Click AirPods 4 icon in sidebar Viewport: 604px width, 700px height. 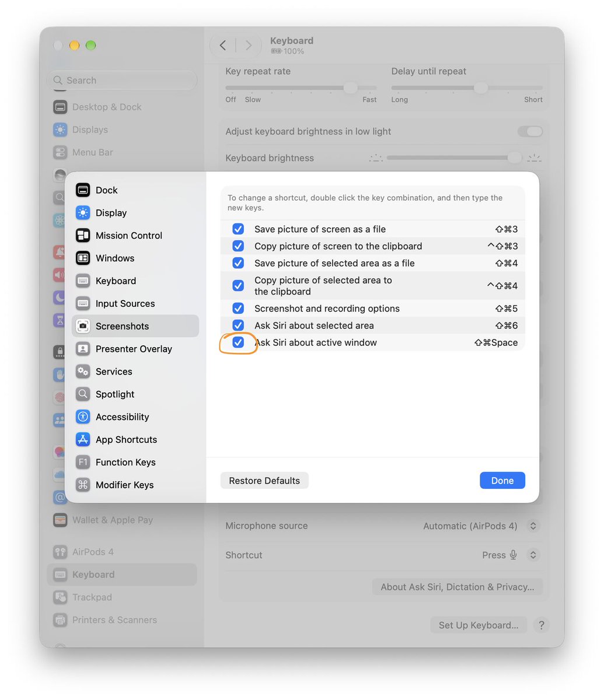pyautogui.click(x=60, y=552)
